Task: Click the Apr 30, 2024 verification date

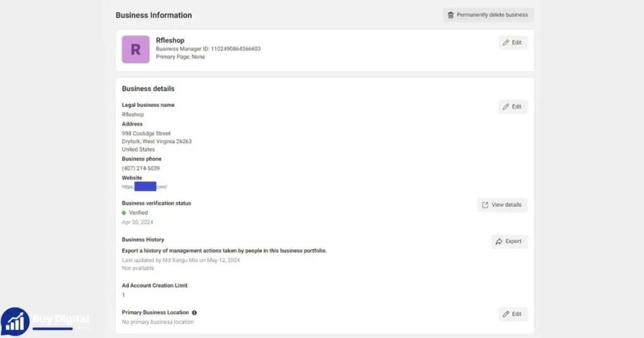Action: (x=137, y=222)
